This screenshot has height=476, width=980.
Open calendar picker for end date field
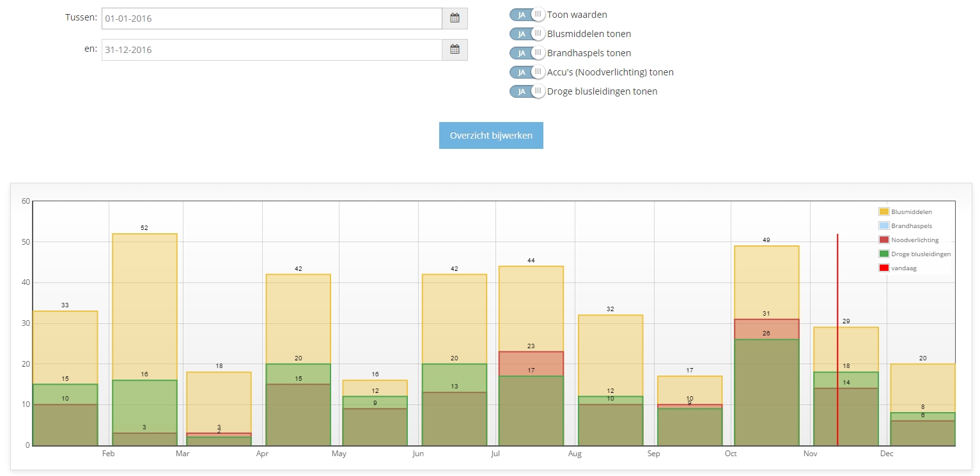455,49
